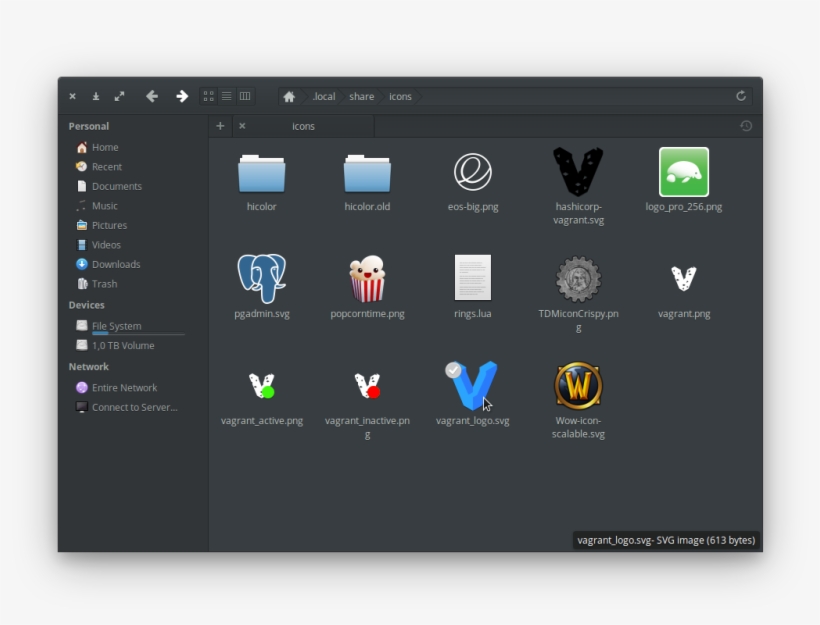Browse Entire Network
820x625 pixels.
(x=124, y=388)
